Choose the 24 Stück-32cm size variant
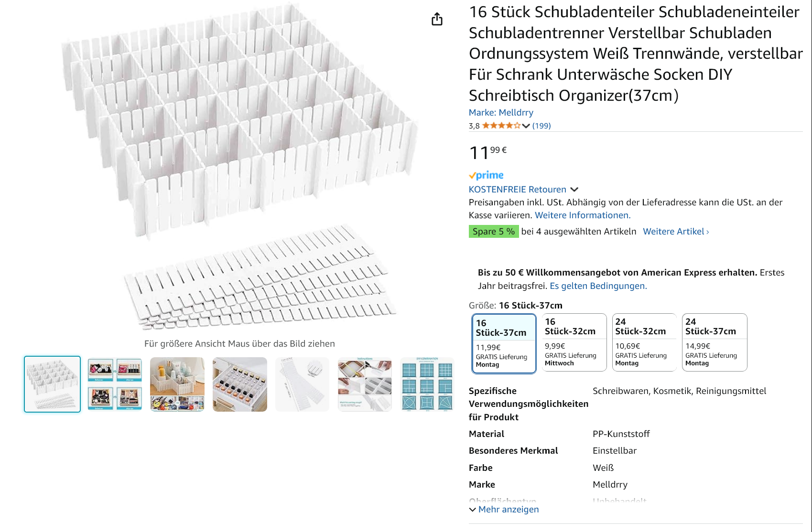This screenshot has height=532, width=812. click(x=644, y=342)
